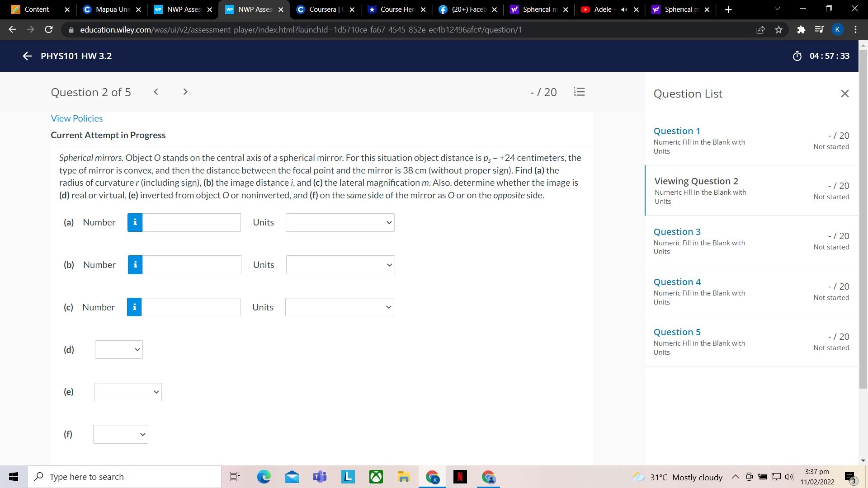Image resolution: width=868 pixels, height=488 pixels.
Task: Open the View Policies link
Action: (x=76, y=118)
